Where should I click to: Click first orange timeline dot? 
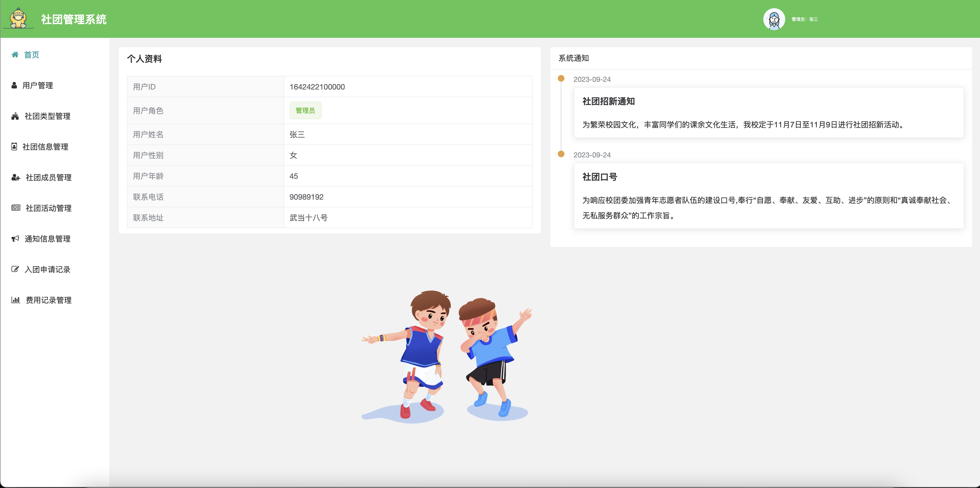coord(561,78)
